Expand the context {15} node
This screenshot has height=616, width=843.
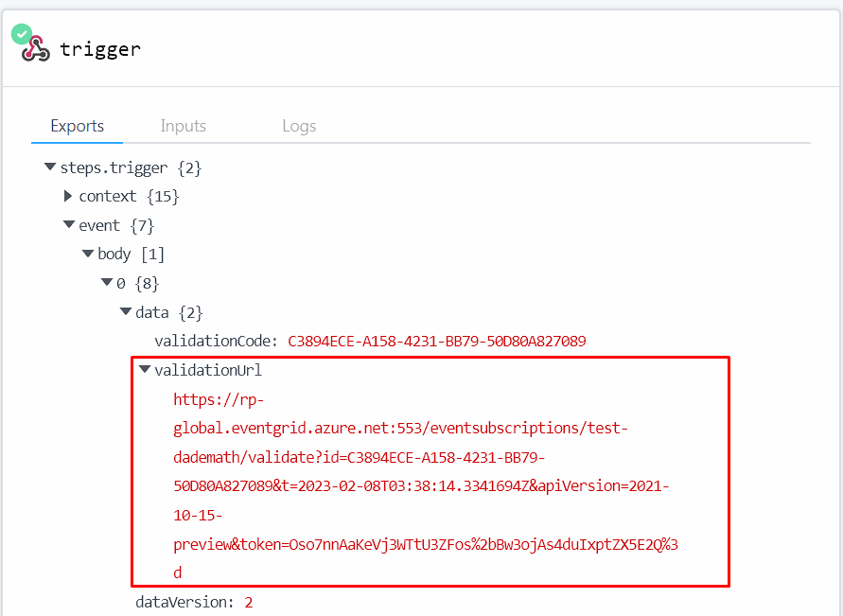pyautogui.click(x=68, y=196)
